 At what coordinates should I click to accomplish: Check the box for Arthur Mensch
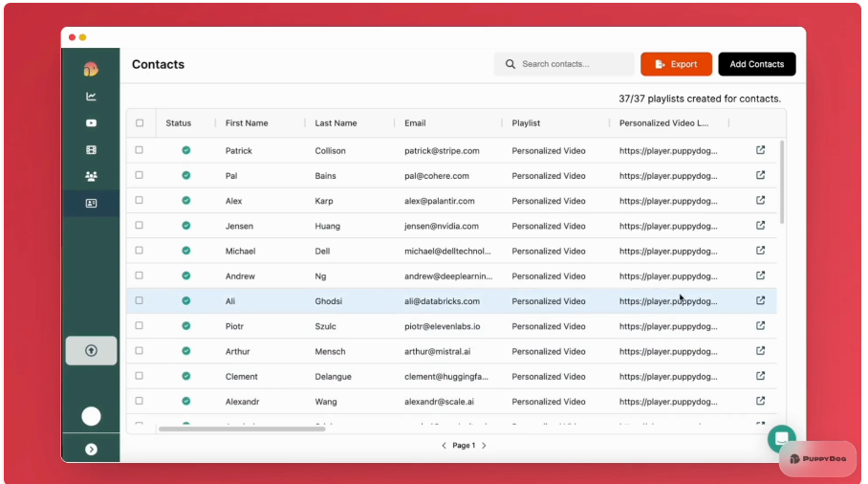click(x=139, y=350)
